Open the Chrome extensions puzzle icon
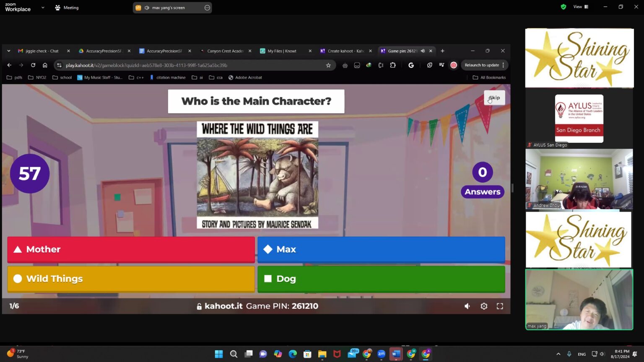Viewport: 644px width, 362px height. [393, 65]
